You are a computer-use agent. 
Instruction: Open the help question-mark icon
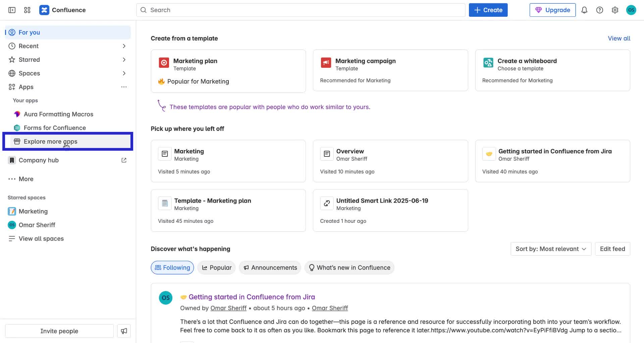[599, 10]
